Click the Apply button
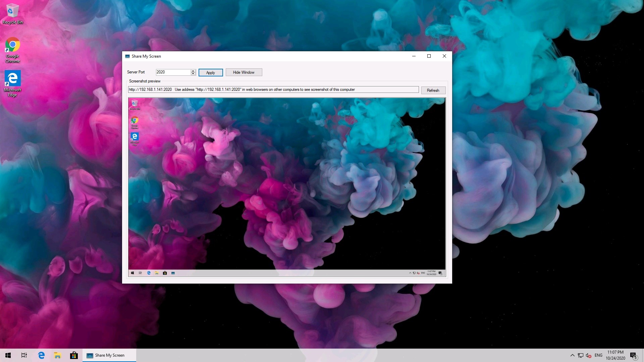Screen dimensions: 644x362 (x=211, y=72)
